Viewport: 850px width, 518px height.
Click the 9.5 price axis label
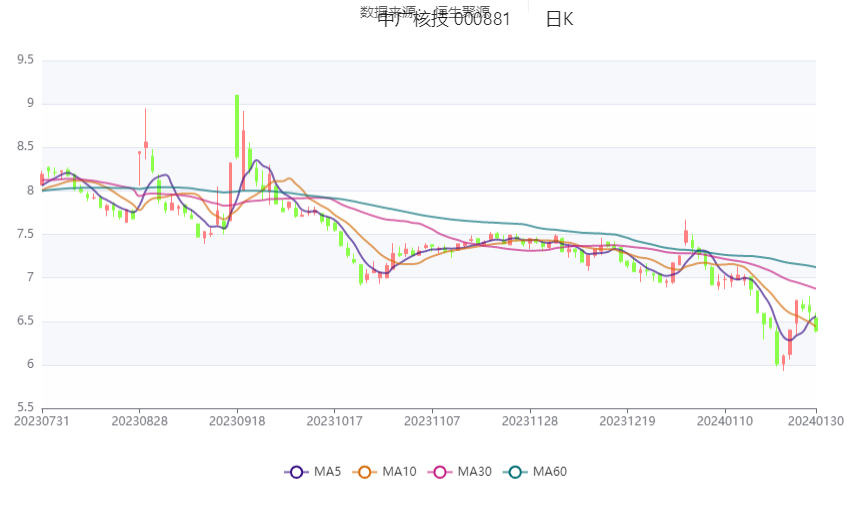[25, 60]
